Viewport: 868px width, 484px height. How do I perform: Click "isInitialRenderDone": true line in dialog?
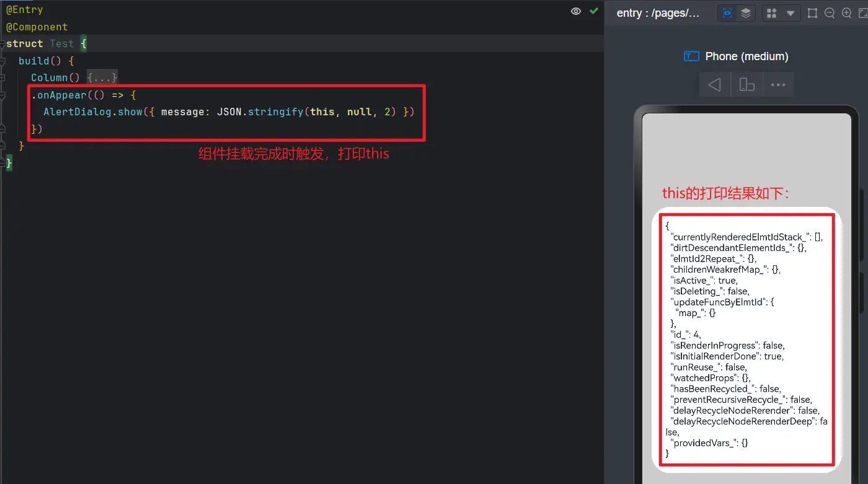727,356
